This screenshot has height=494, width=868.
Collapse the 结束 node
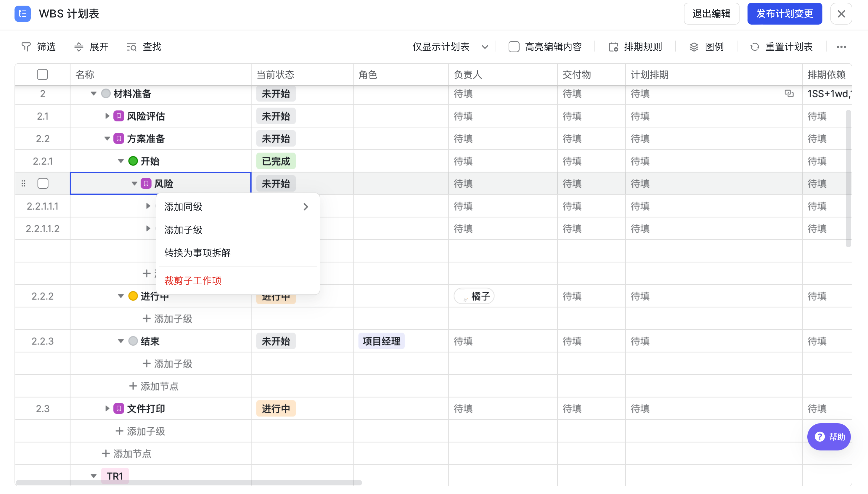pyautogui.click(x=121, y=341)
